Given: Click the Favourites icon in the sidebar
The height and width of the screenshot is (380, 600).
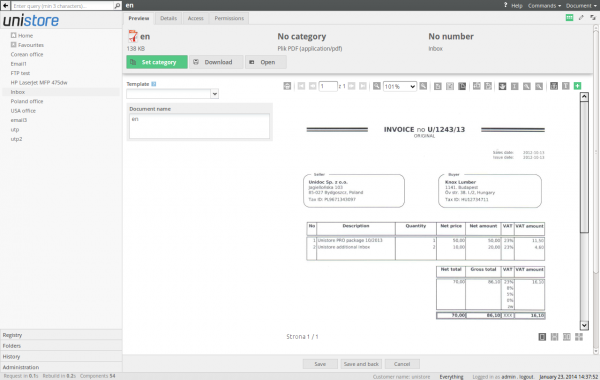Looking at the screenshot, I should pyautogui.click(x=13, y=45).
